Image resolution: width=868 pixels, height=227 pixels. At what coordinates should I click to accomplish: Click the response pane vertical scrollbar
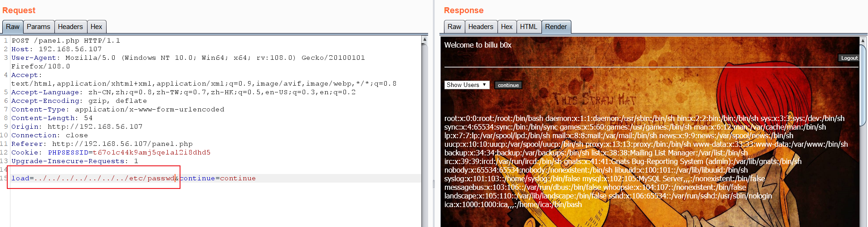(863, 136)
